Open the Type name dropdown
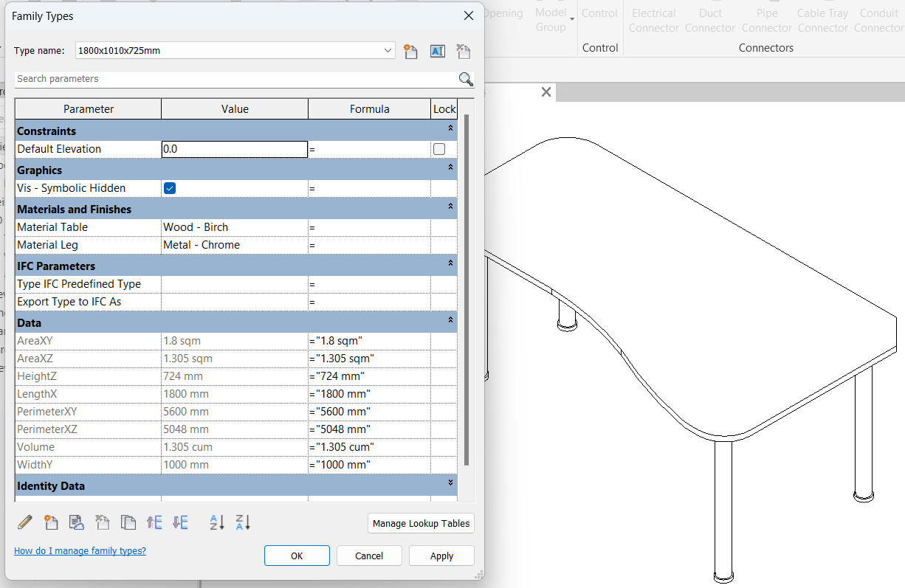This screenshot has height=588, width=905. [388, 51]
